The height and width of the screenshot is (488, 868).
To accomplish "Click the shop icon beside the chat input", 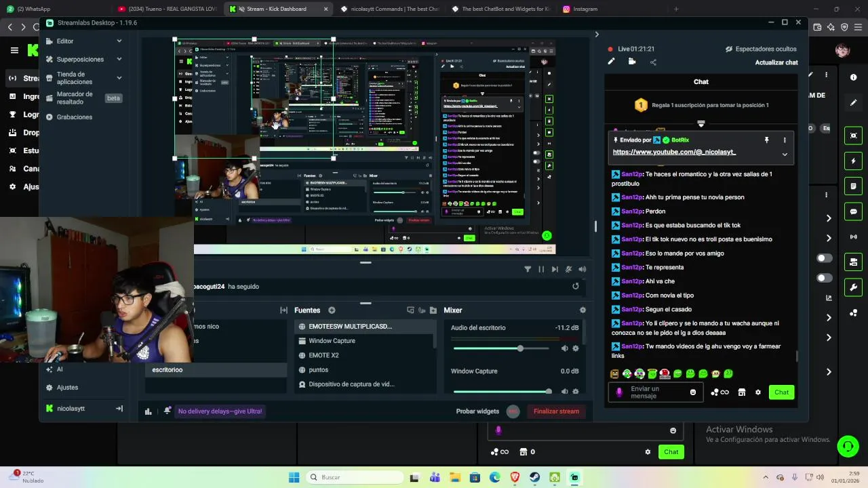I will 742,392.
